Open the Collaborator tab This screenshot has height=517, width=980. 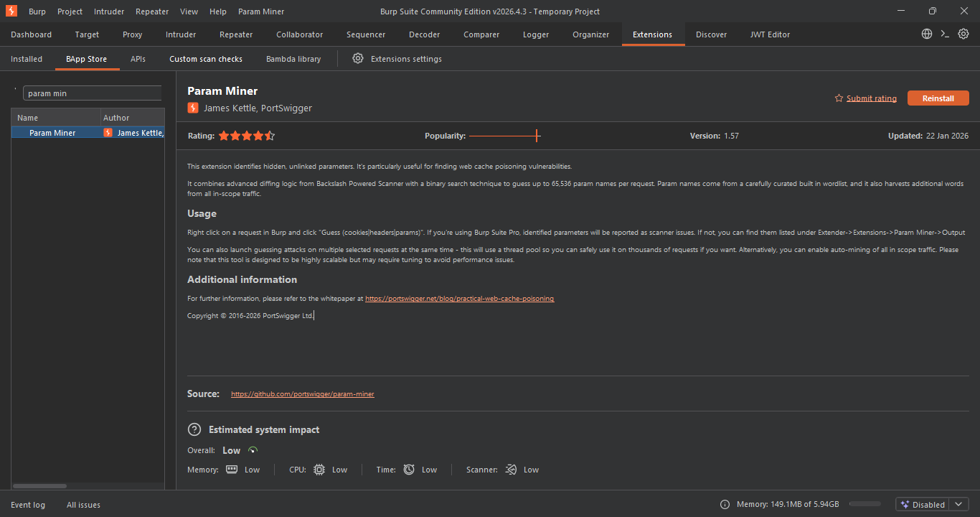(300, 34)
